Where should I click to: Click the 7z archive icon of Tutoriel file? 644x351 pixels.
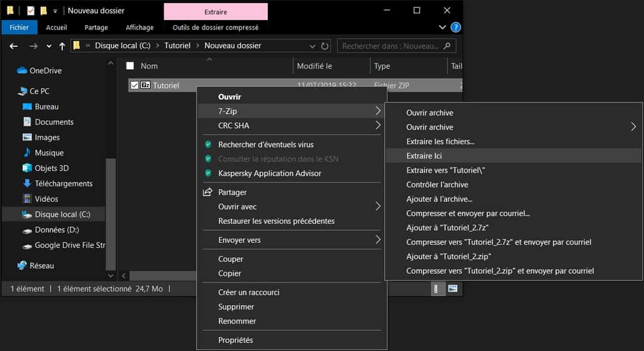pos(145,85)
